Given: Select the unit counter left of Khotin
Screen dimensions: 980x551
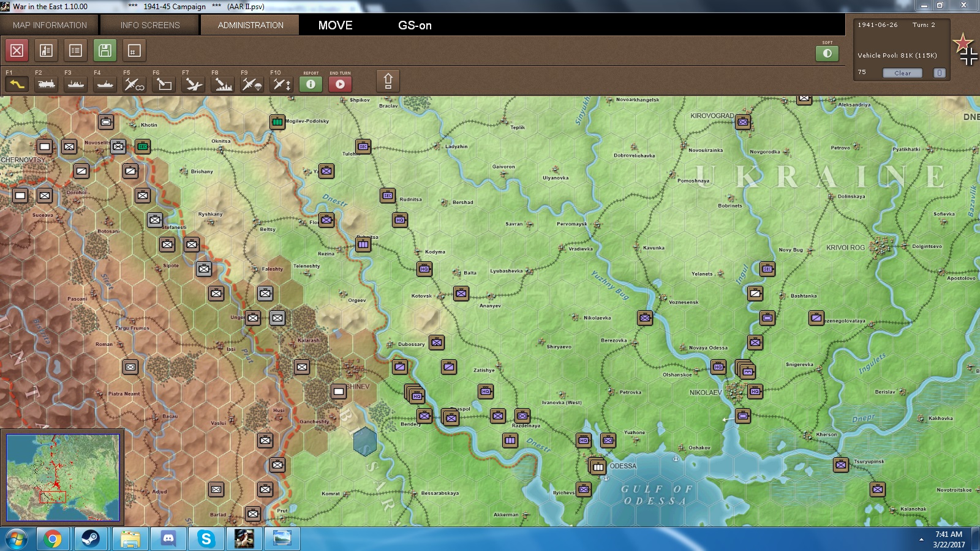Looking at the screenshot, I should 106,122.
